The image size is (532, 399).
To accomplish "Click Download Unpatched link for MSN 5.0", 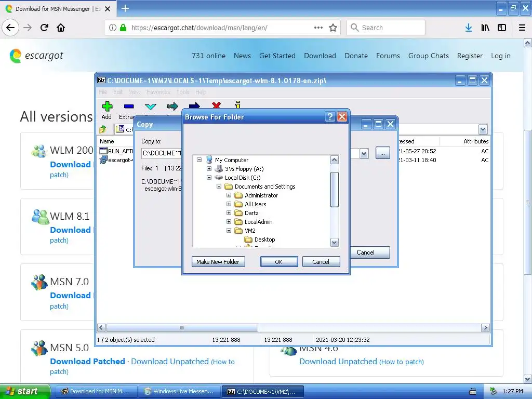I will 170,362.
